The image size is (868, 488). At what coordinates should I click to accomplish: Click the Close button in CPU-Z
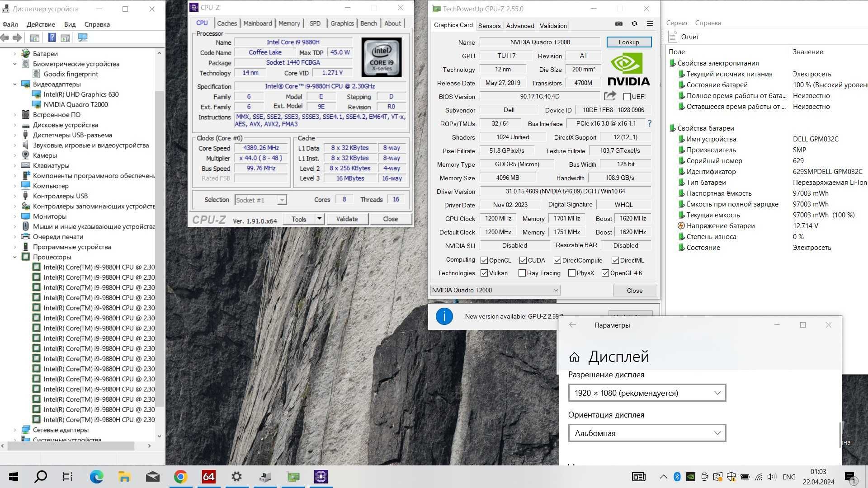pyautogui.click(x=391, y=219)
